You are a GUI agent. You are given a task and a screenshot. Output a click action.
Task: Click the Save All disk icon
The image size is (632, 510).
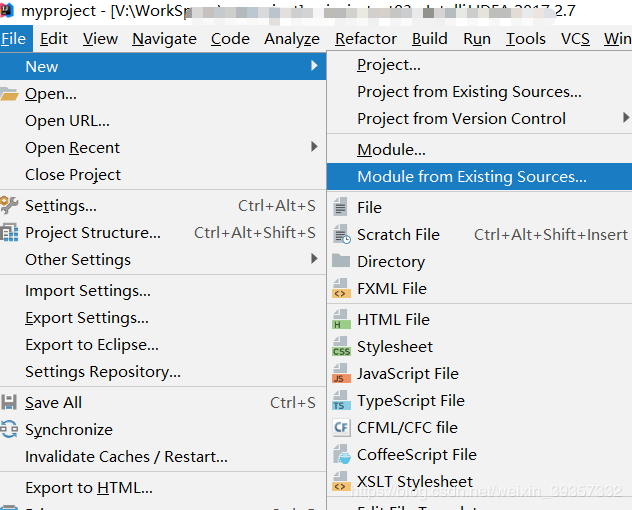[9, 403]
